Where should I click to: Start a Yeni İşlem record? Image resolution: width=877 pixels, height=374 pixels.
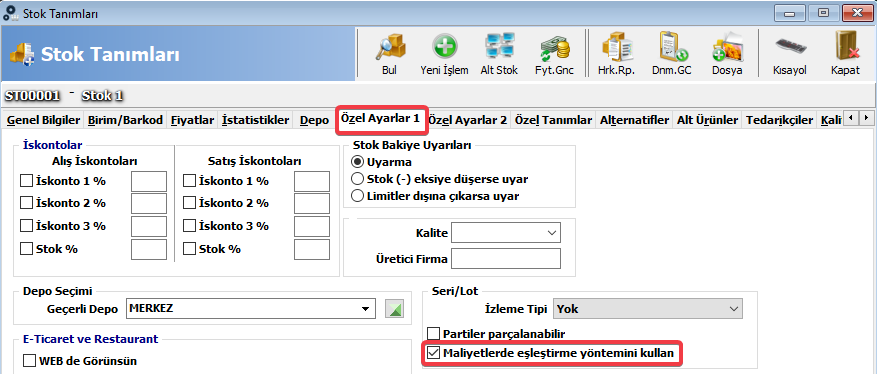444,48
